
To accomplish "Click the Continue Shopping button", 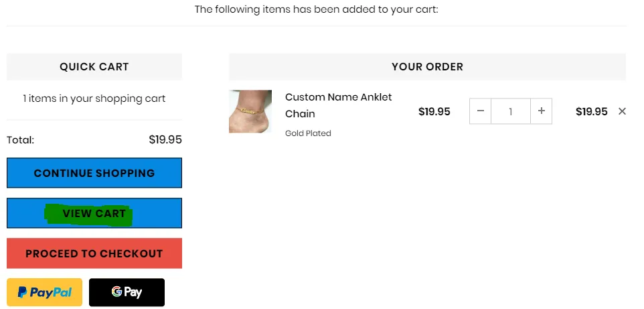I will (x=94, y=173).
